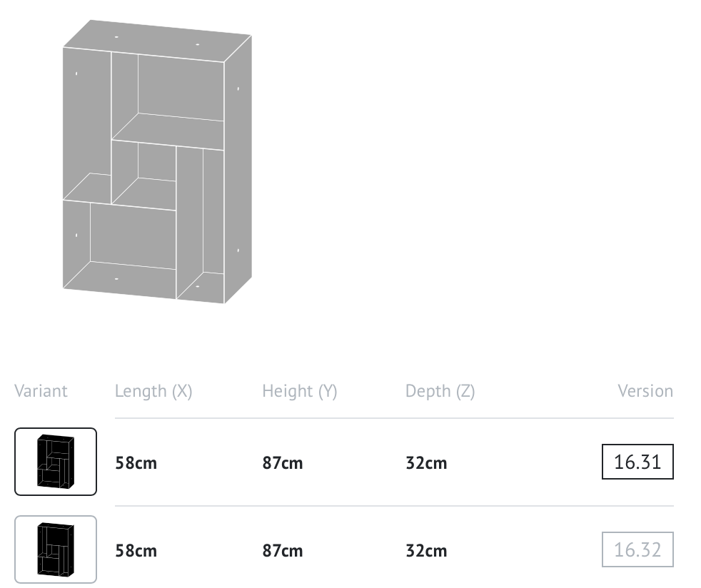This screenshot has width=701, height=588.
Task: Click the Length (X) column header
Action: 153,391
